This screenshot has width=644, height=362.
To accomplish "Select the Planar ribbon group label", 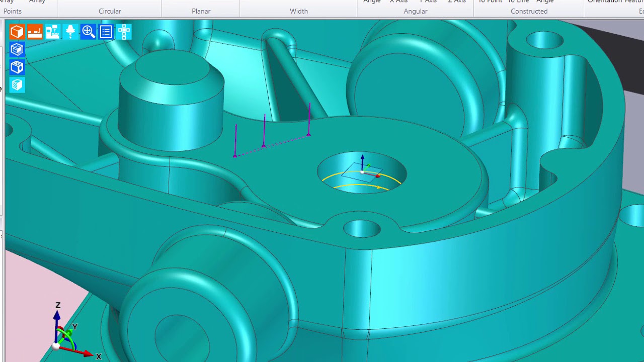I will click(201, 11).
